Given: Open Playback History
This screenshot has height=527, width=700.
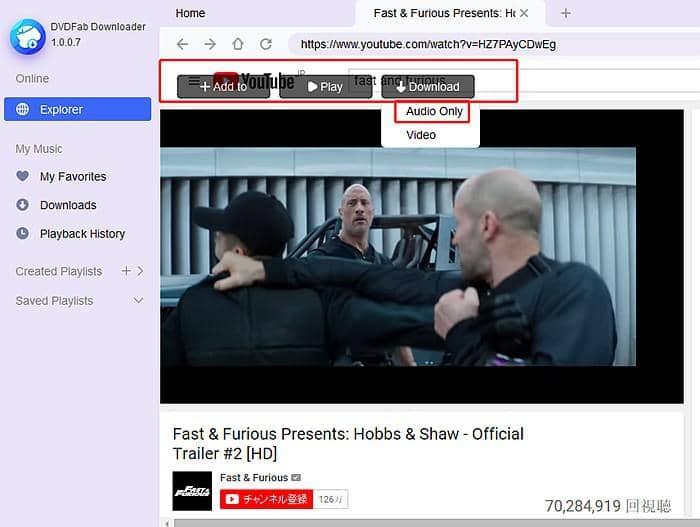Looking at the screenshot, I should 83,234.
